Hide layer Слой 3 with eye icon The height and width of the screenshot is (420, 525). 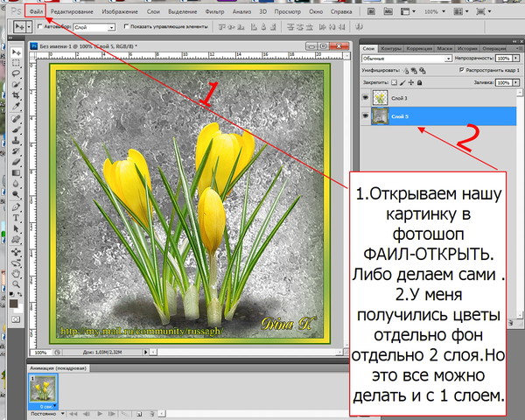click(365, 98)
